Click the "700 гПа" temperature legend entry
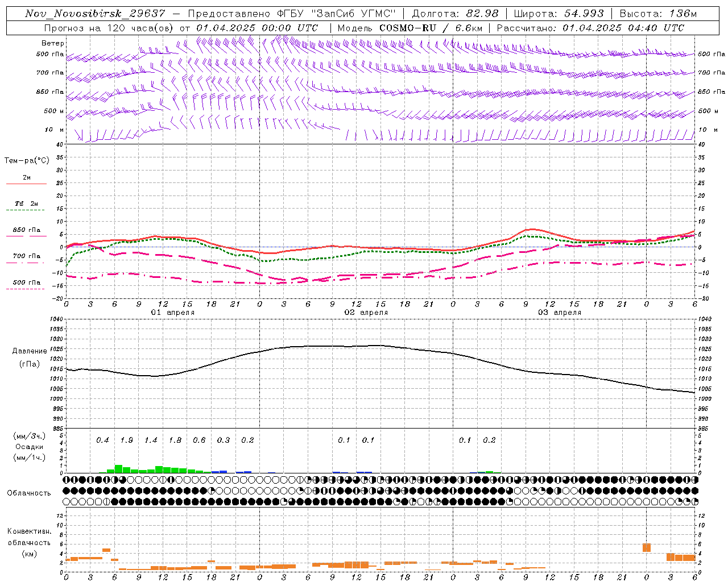The height and width of the screenshot is (582, 728). pos(27,256)
